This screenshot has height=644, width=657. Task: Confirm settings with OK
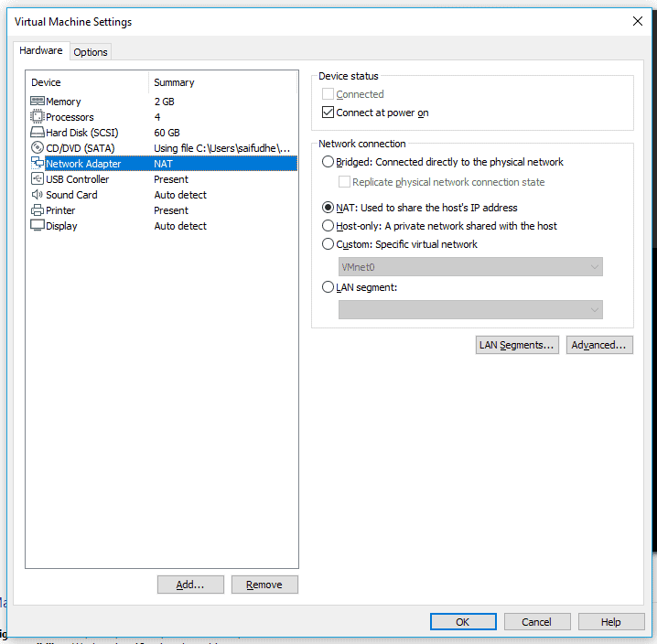coord(463,622)
